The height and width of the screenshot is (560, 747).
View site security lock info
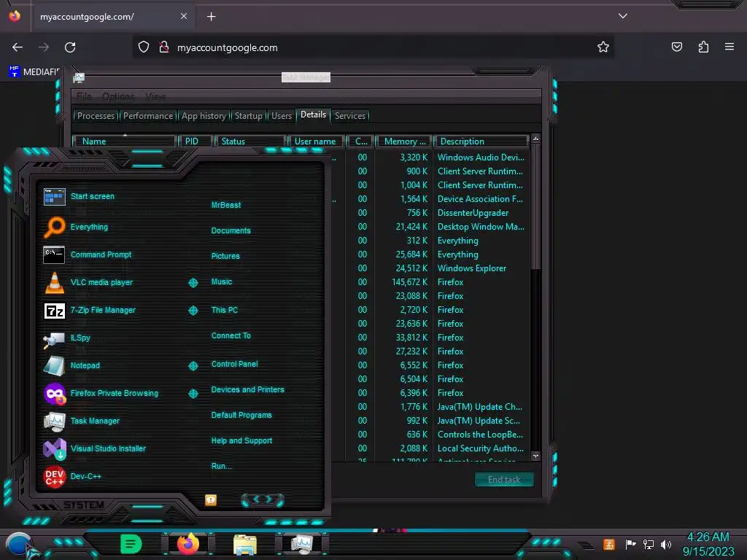pyautogui.click(x=164, y=47)
